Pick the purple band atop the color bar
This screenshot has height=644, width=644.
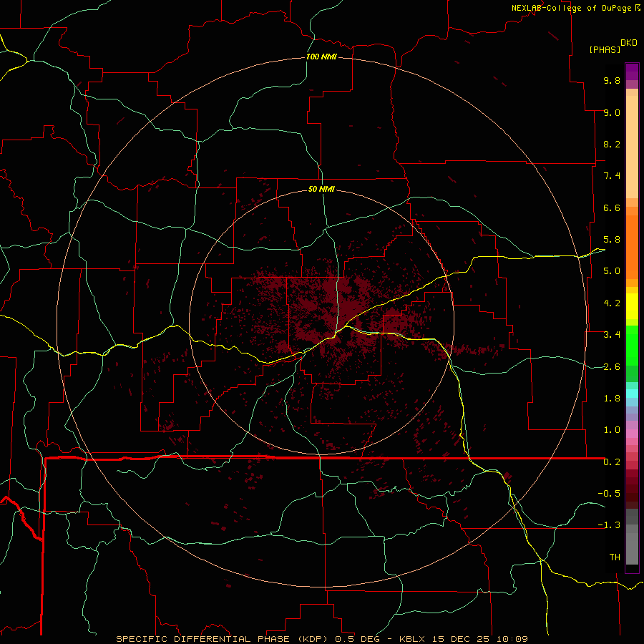point(632,72)
